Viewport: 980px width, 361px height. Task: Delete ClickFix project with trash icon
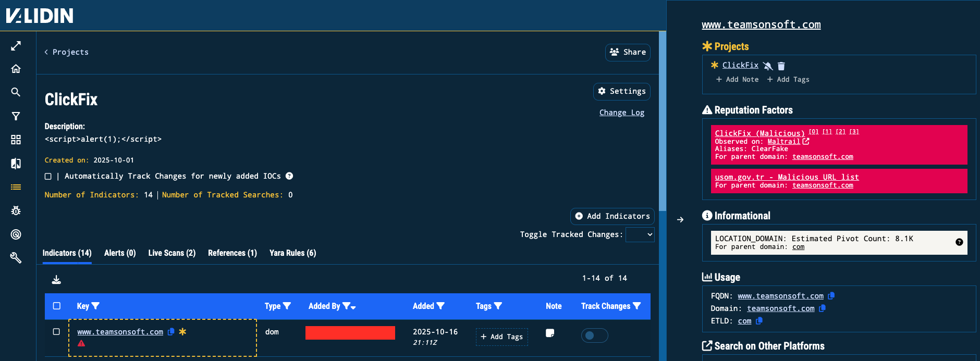point(781,66)
